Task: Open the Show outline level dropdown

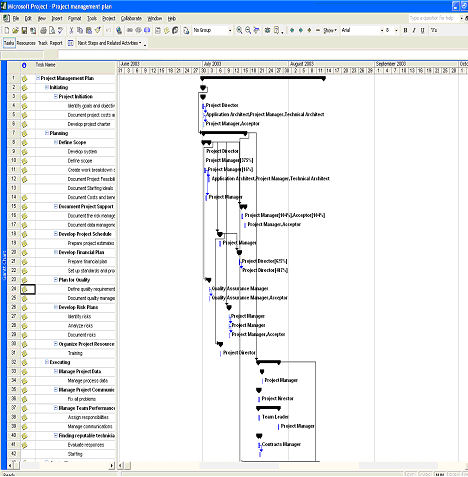Action: pos(330,30)
